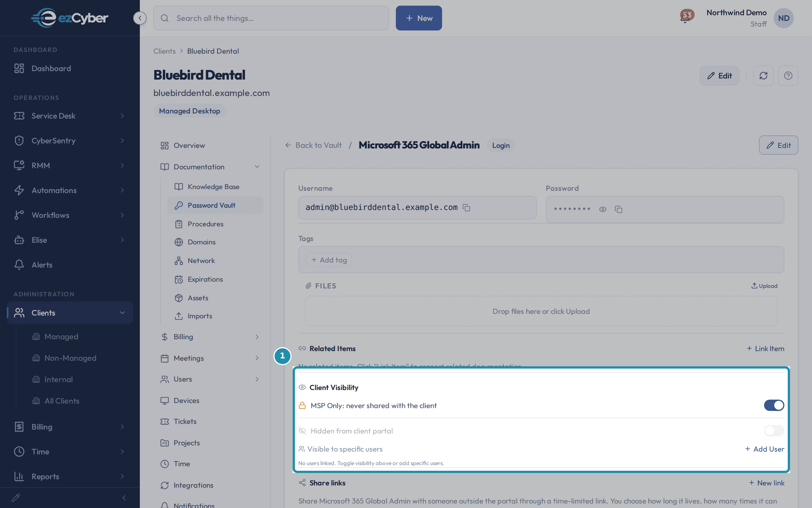The image size is (812, 508).
Task: Expand the Service Desk menu
Action: [70, 116]
